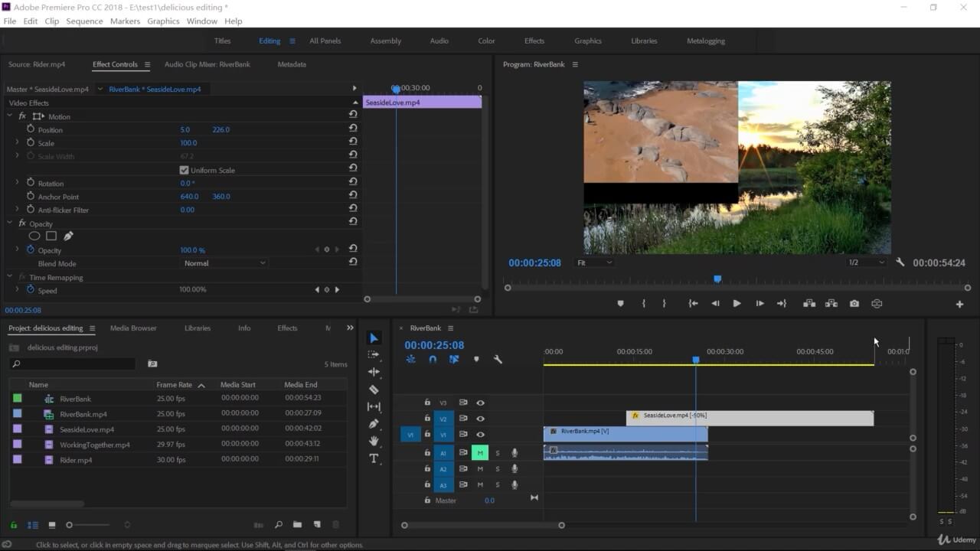The width and height of the screenshot is (980, 551).
Task: Toggle timeline snap magnet icon
Action: (433, 359)
